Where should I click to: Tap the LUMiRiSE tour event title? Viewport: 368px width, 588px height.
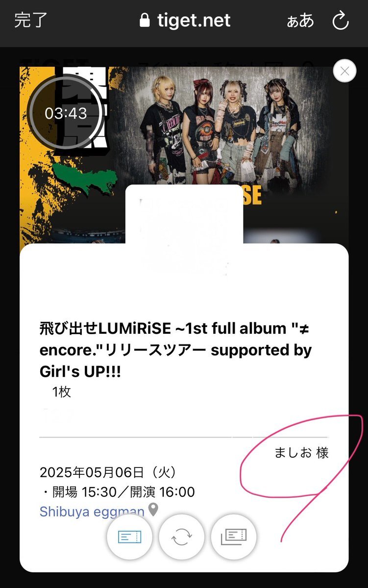[175, 350]
